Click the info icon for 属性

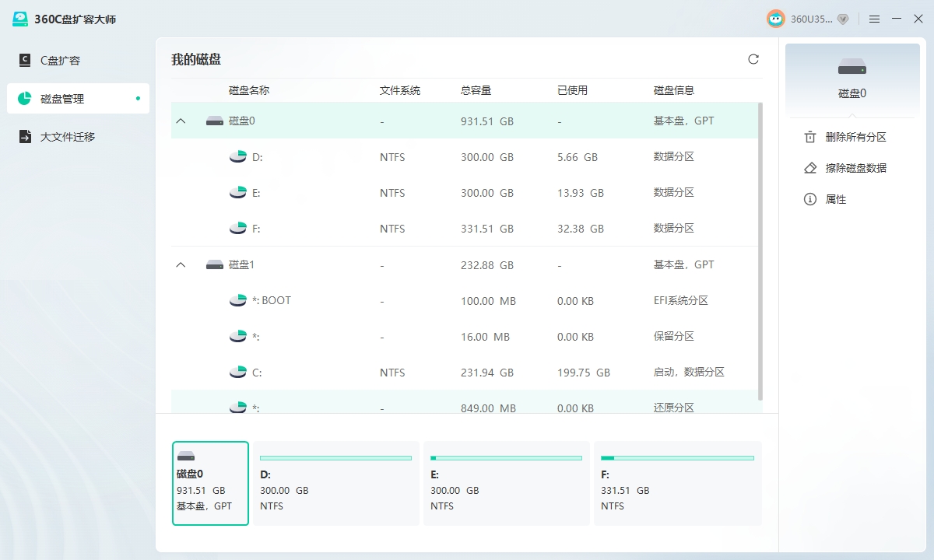pyautogui.click(x=810, y=199)
